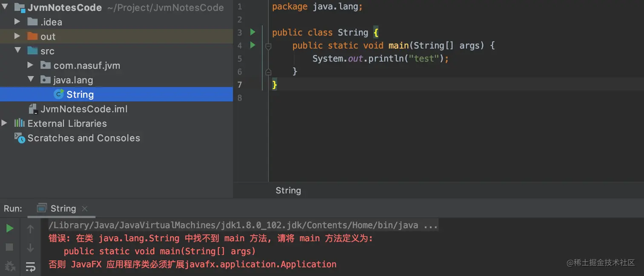644x276 pixels.
Task: Click the down stack trace arrow
Action: pos(30,247)
